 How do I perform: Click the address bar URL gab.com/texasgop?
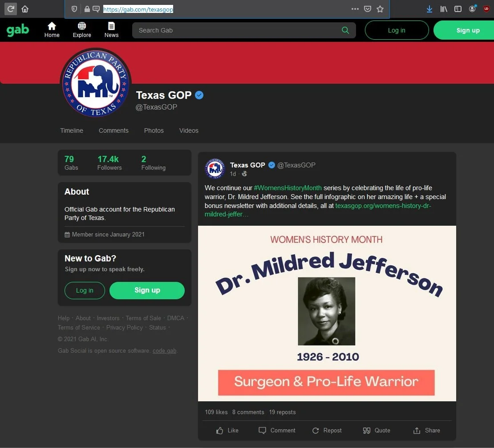138,9
